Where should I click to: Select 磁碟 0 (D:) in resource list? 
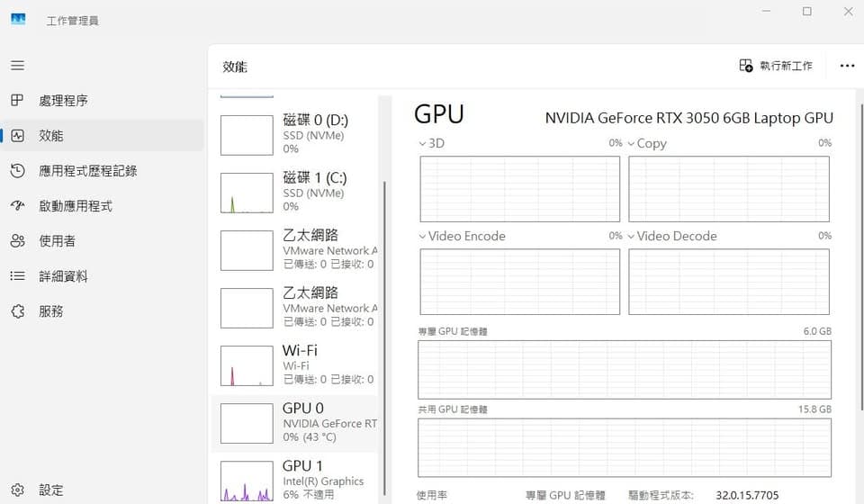coord(295,135)
